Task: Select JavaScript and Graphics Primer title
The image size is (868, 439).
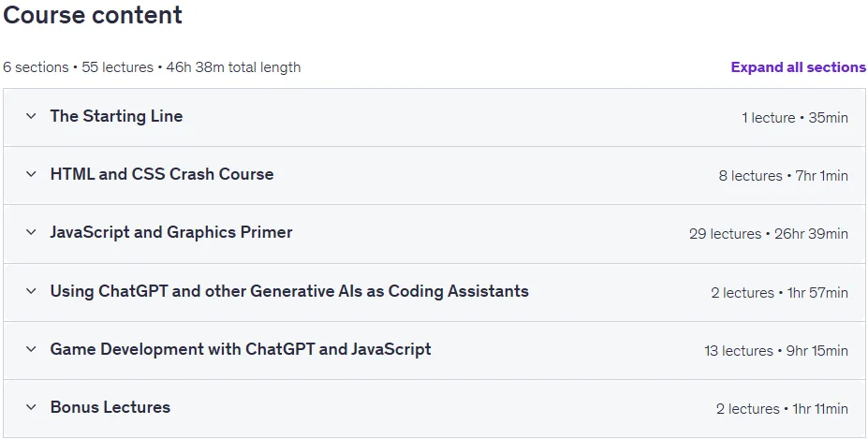Action: (171, 232)
